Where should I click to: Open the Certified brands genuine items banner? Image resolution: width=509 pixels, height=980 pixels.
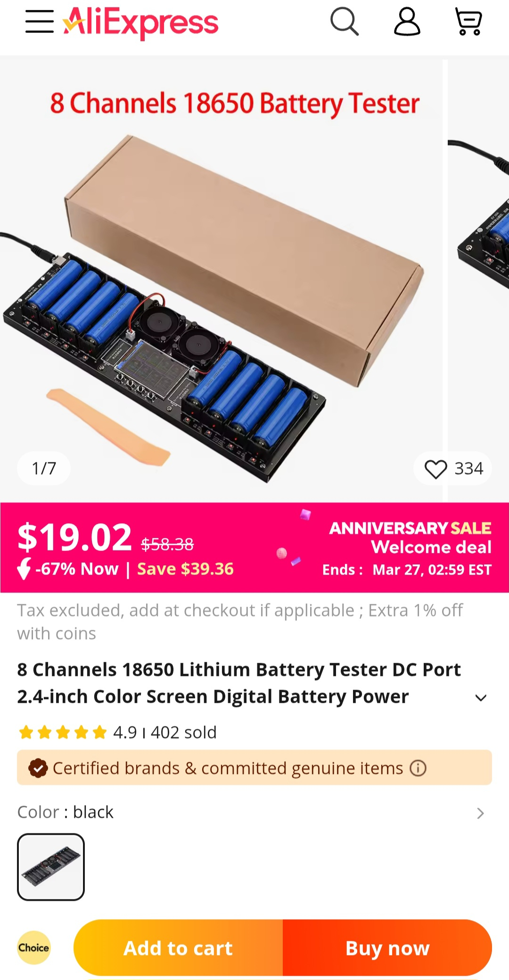(x=254, y=768)
